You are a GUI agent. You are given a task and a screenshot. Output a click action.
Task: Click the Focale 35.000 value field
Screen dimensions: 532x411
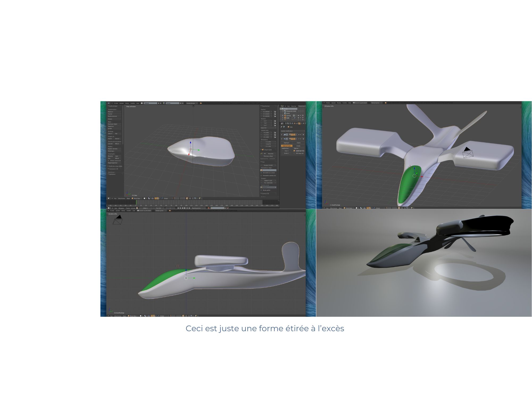click(268, 165)
